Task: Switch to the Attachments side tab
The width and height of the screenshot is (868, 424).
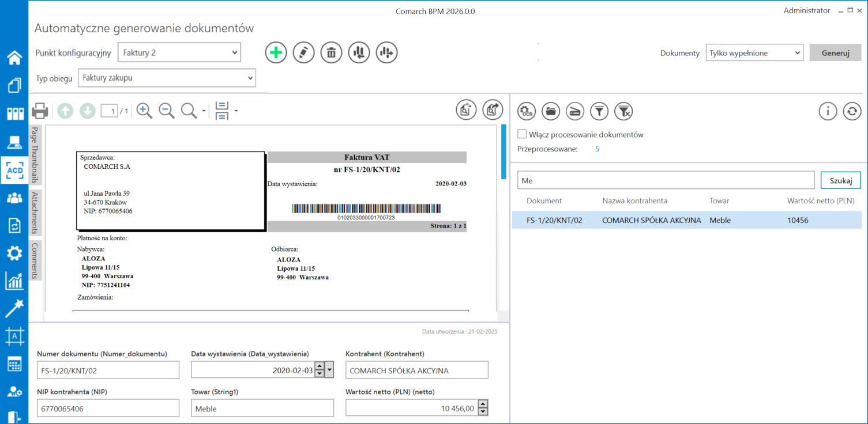Action: 35,213
